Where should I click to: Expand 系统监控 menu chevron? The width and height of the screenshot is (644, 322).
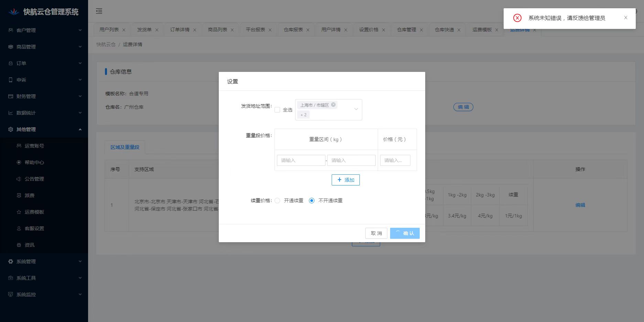point(80,294)
